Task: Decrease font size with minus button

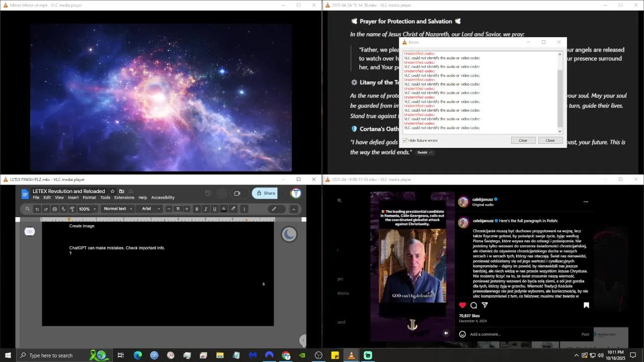Action: tap(169, 209)
